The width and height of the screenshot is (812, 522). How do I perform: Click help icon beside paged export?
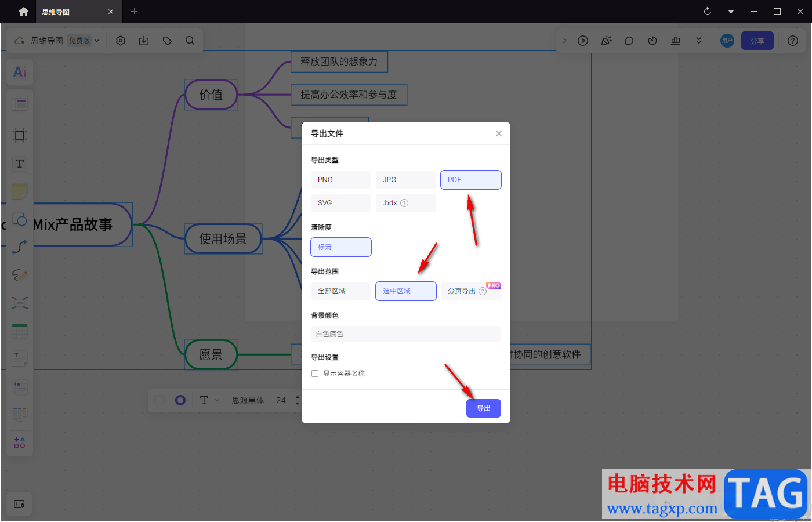[x=483, y=291]
